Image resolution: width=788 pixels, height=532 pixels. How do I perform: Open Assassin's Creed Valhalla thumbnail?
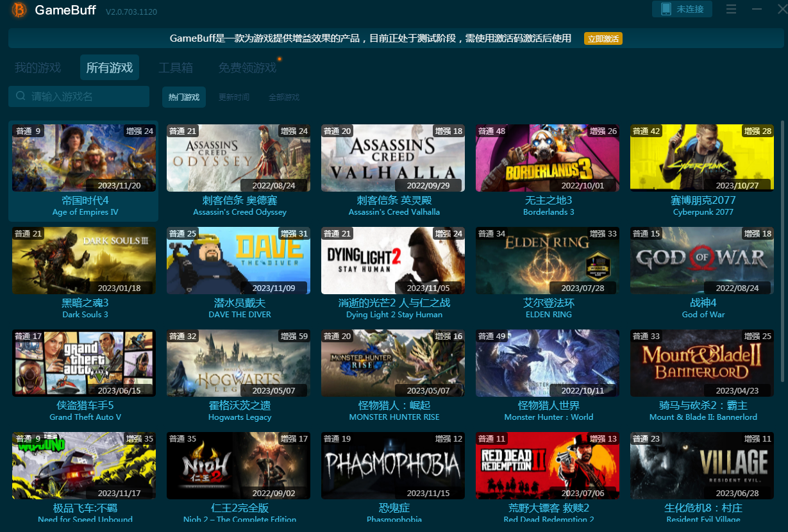pos(393,158)
